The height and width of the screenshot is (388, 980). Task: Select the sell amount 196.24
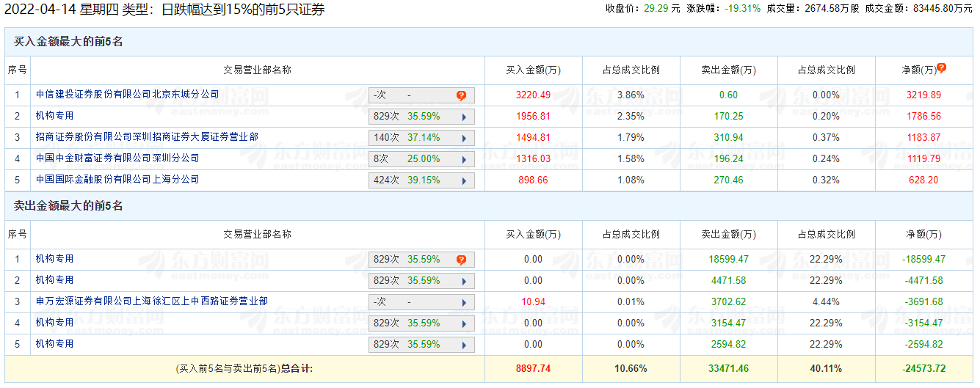(x=728, y=159)
